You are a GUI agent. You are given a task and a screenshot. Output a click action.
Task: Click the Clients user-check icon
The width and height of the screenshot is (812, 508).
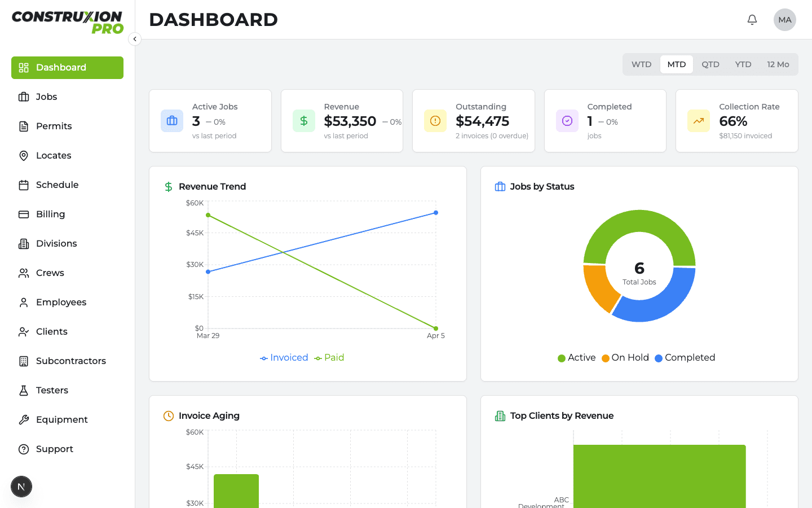24,332
